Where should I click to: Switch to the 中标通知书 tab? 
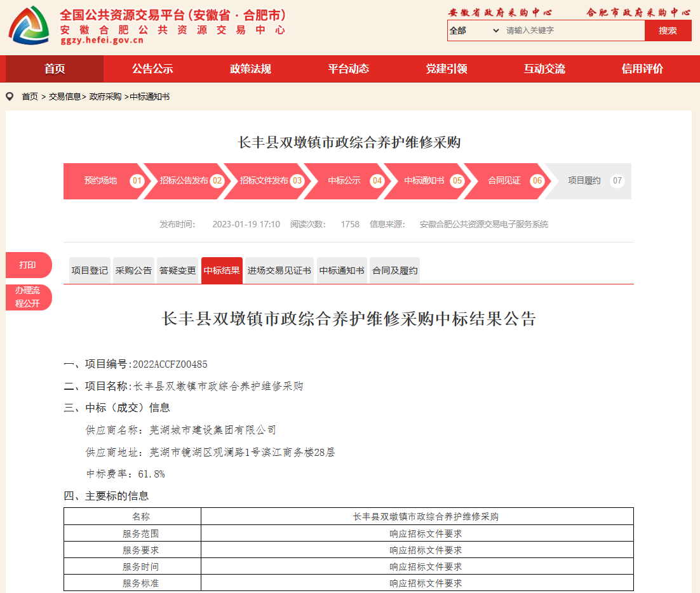tap(342, 270)
